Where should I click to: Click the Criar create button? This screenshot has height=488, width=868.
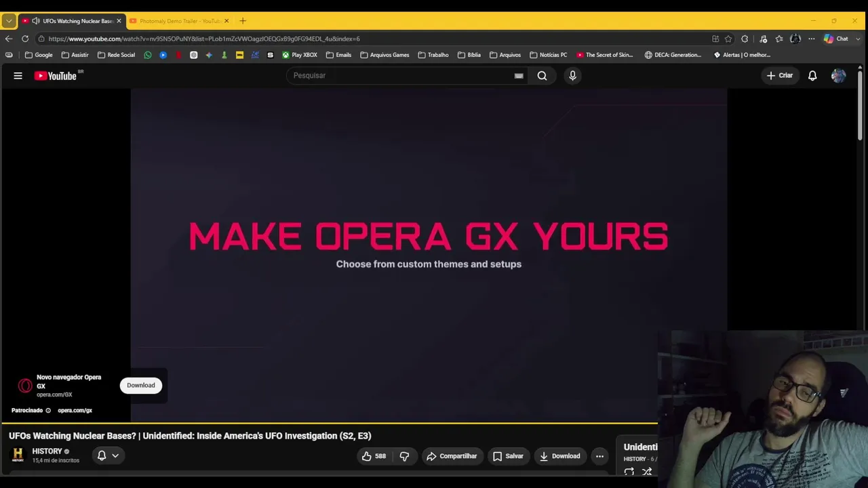tap(780, 76)
